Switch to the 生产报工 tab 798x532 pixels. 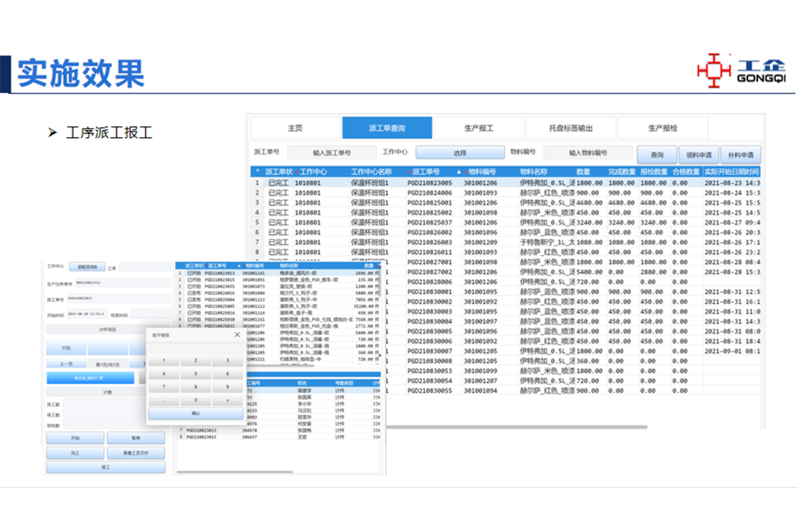pos(478,128)
